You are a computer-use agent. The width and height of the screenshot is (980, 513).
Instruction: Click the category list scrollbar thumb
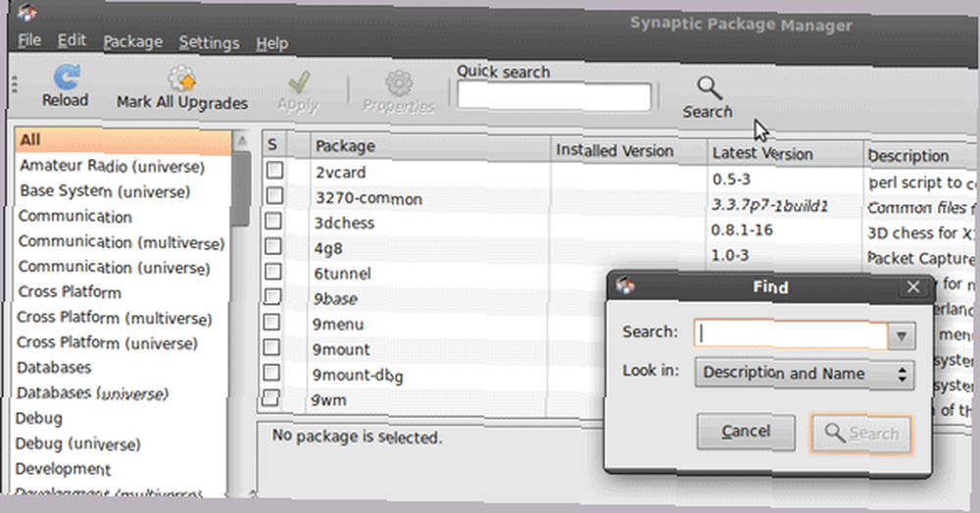point(239,189)
